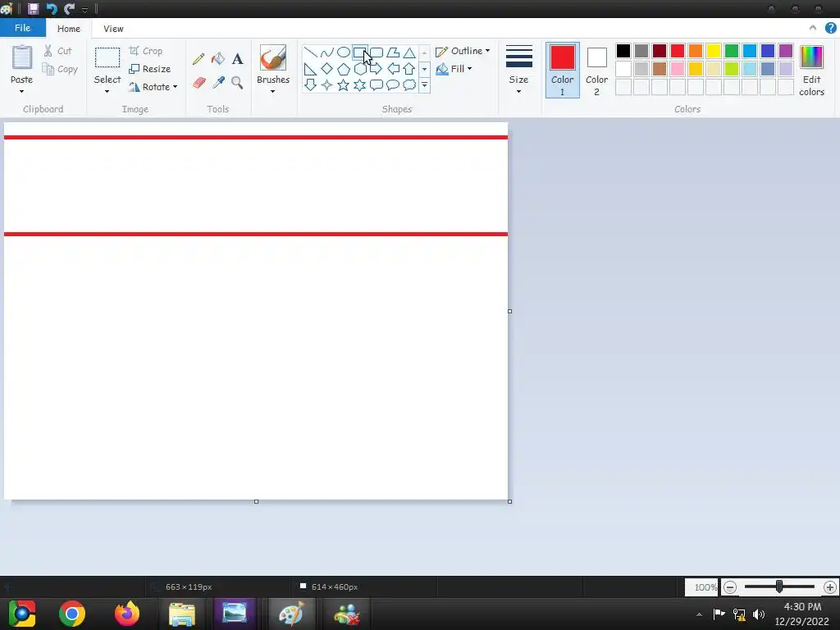Viewport: 840px width, 630px height.
Task: Choose the Rounded rectangle shape
Action: pos(377,52)
